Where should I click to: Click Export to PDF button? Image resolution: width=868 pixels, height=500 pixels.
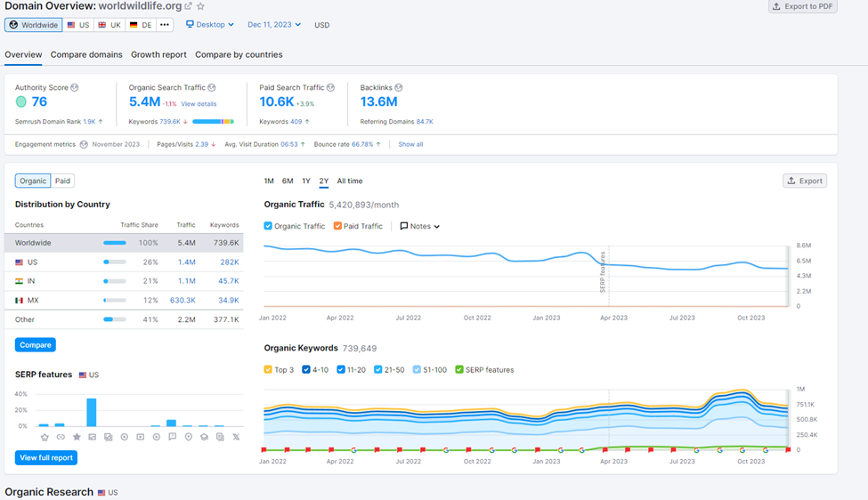(803, 6)
